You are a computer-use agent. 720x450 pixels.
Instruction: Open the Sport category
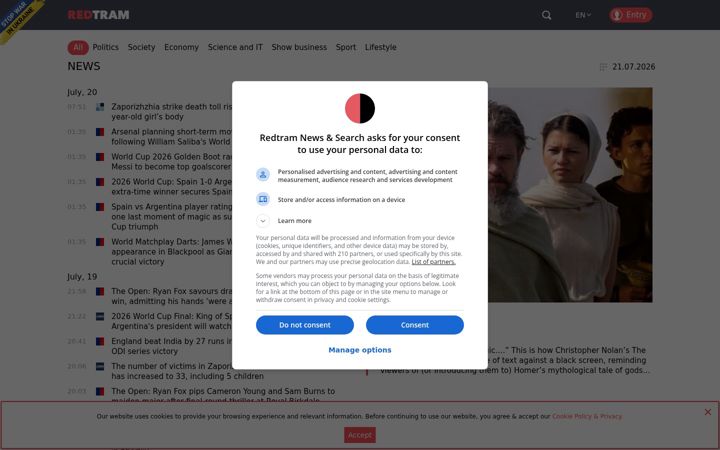click(346, 47)
